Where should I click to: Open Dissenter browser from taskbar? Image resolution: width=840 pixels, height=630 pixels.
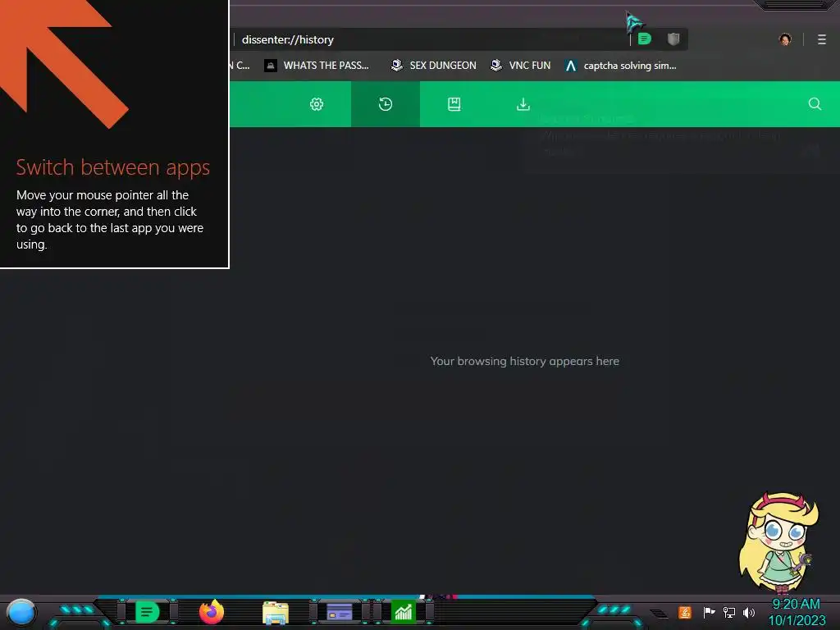coord(148,612)
